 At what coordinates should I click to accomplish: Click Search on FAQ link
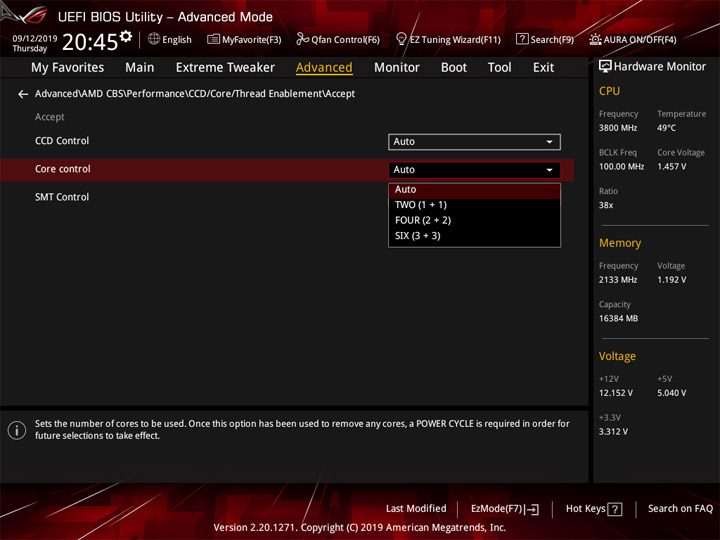pos(681,509)
